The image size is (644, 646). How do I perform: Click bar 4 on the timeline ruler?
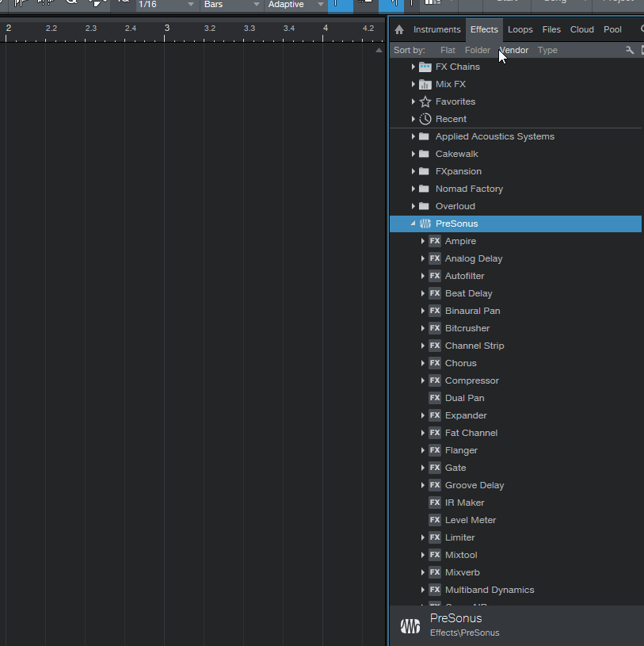tap(326, 28)
